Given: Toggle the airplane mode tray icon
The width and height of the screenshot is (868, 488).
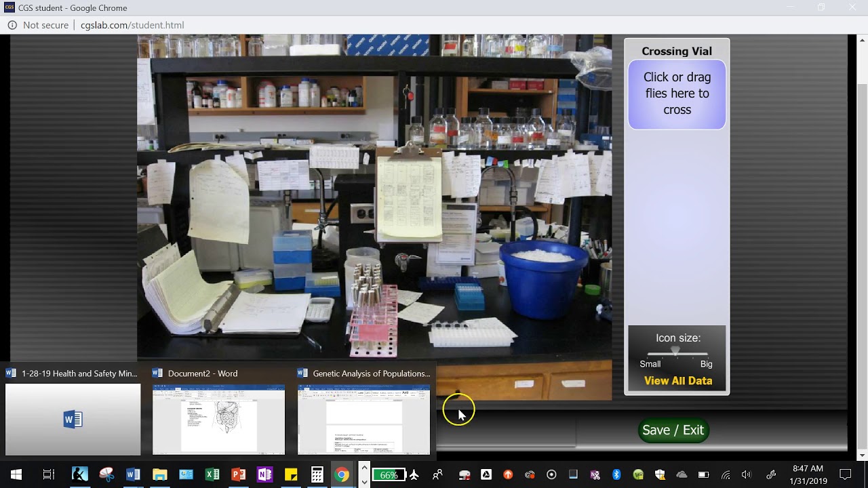Looking at the screenshot, I should [x=414, y=474].
